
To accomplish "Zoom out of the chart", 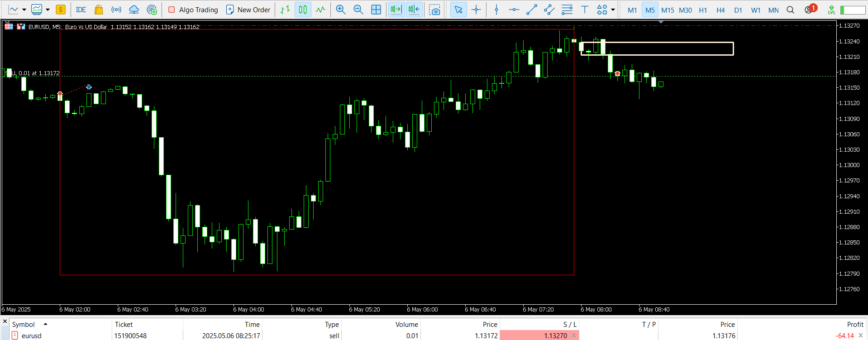I will click(x=358, y=10).
